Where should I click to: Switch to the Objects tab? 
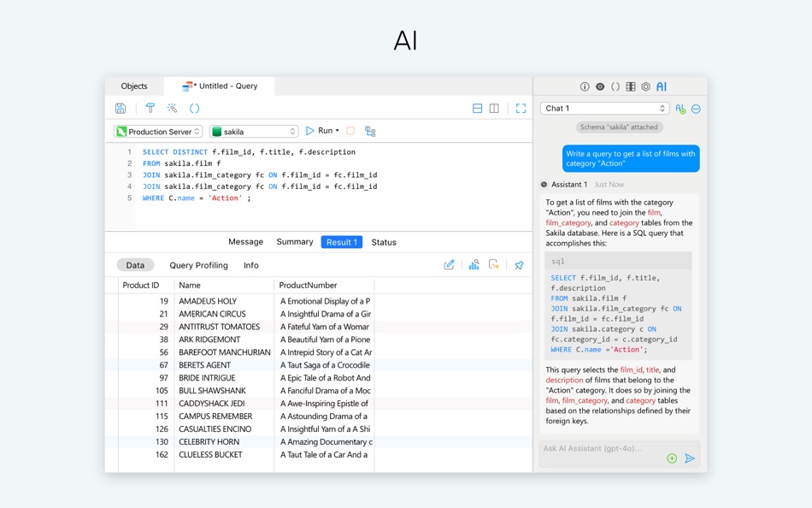pyautogui.click(x=134, y=86)
